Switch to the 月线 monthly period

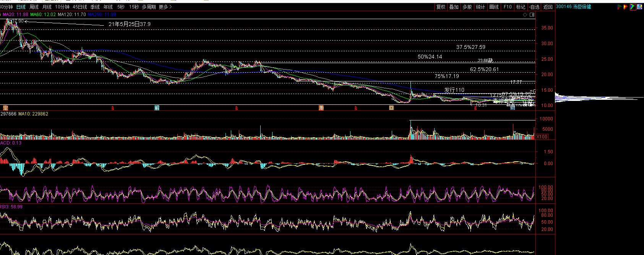pos(47,7)
